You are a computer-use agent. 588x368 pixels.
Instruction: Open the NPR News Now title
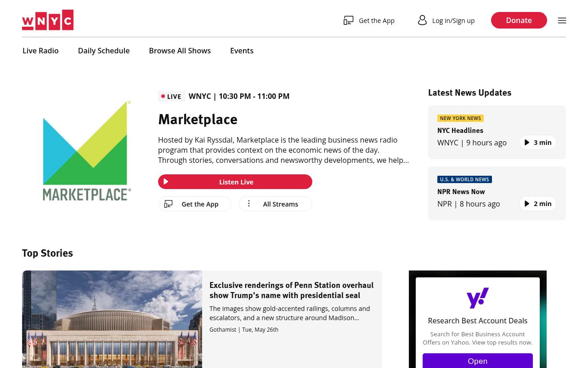461,192
